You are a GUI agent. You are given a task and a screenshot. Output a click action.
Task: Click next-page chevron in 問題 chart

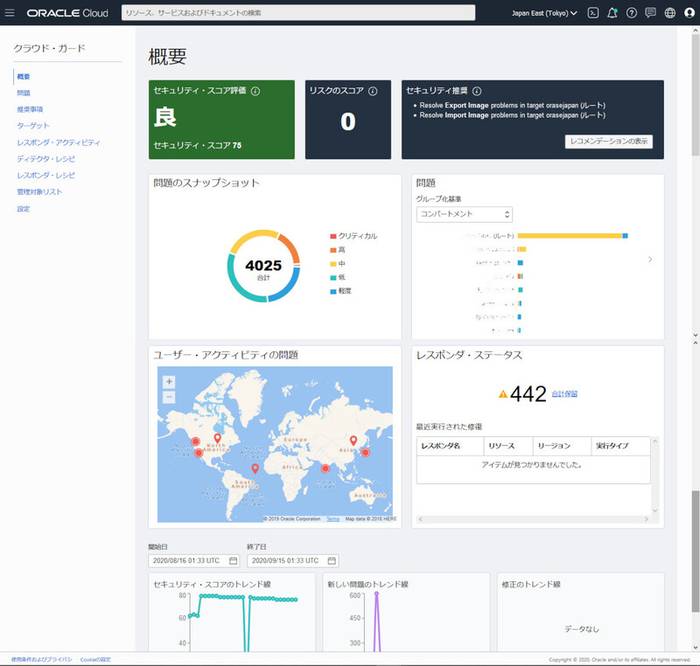point(650,259)
